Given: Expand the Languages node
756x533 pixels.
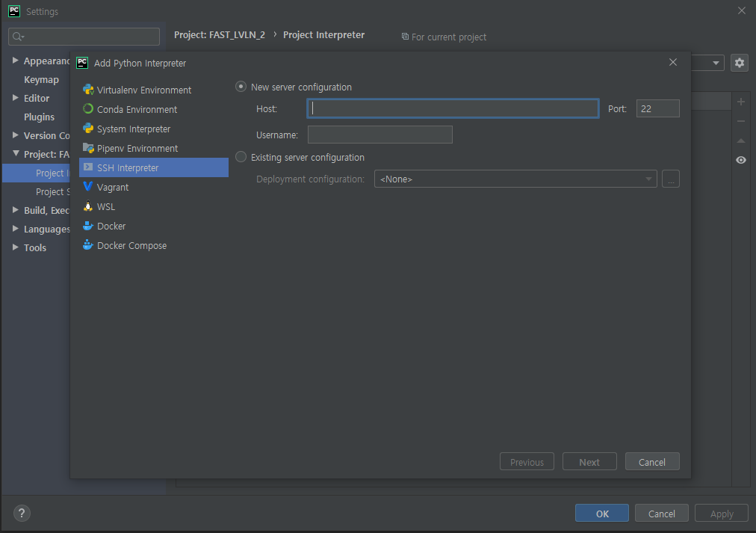Looking at the screenshot, I should (16, 228).
